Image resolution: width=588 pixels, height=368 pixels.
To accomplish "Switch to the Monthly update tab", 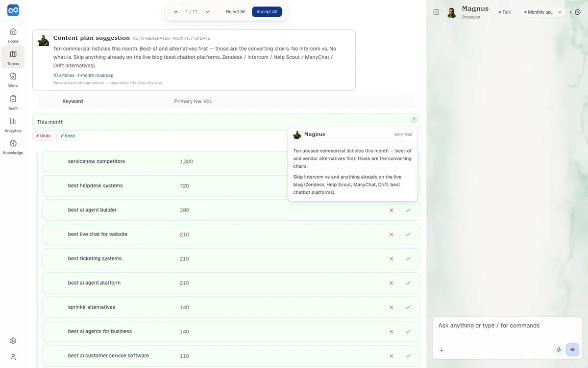I will pos(539,12).
